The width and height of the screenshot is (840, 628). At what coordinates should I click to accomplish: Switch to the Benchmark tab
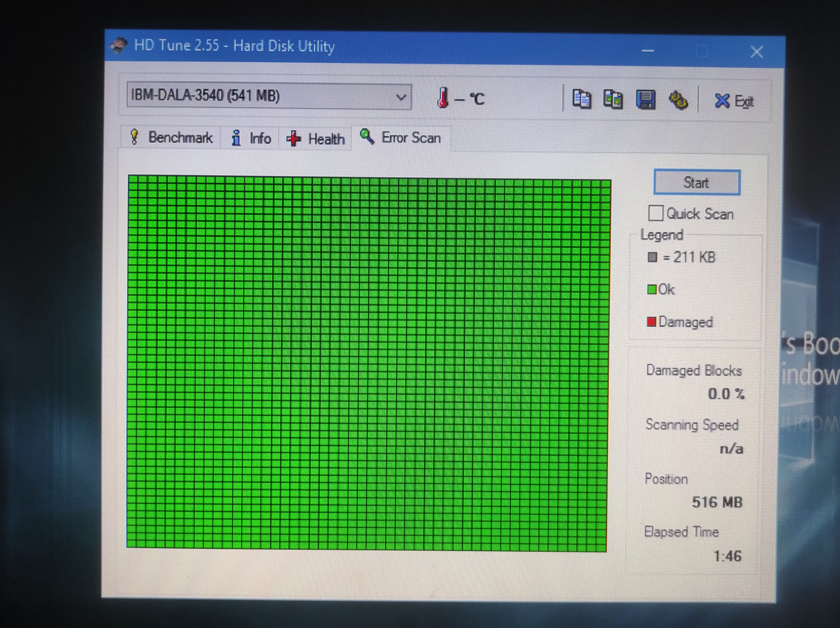171,138
